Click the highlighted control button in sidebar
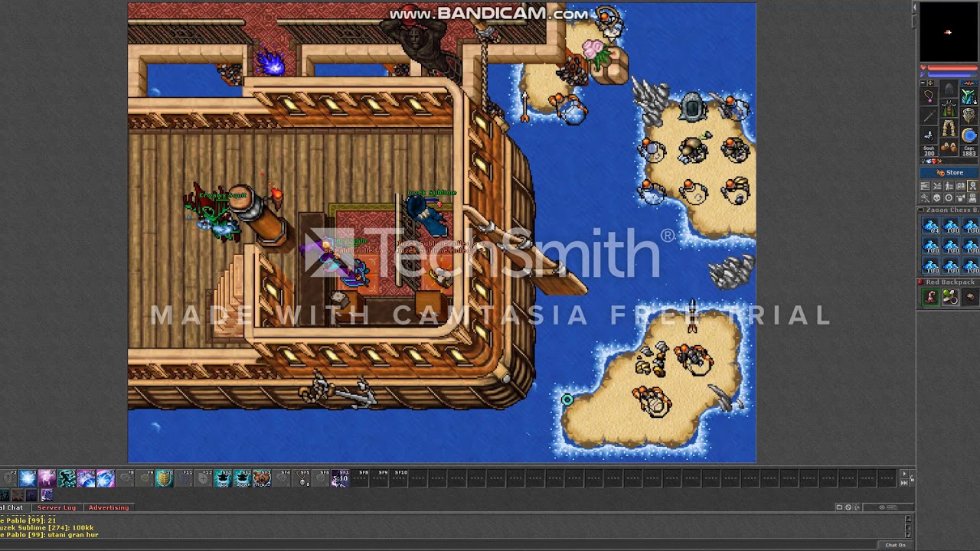Image resolution: width=980 pixels, height=551 pixels. pos(972,186)
